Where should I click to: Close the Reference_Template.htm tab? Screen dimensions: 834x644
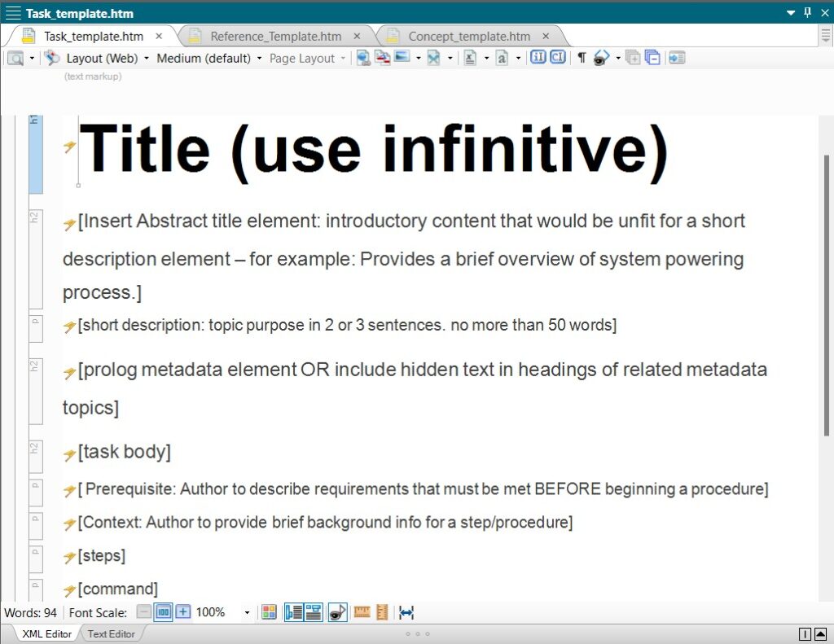357,36
